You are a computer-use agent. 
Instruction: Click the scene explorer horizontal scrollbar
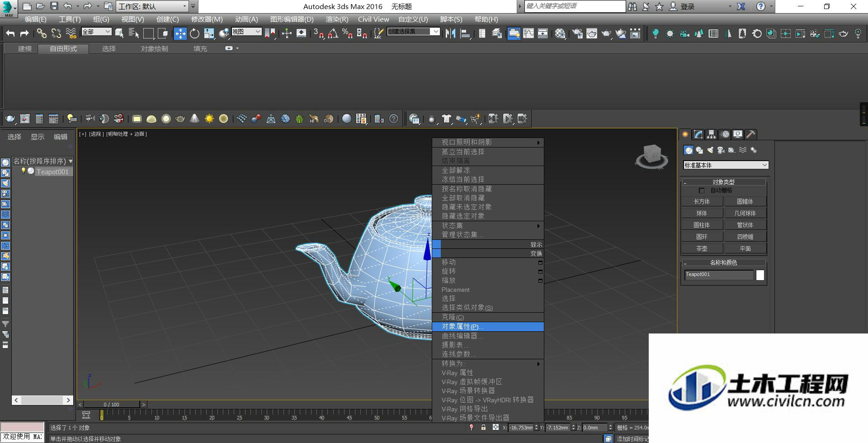pyautogui.click(x=42, y=400)
